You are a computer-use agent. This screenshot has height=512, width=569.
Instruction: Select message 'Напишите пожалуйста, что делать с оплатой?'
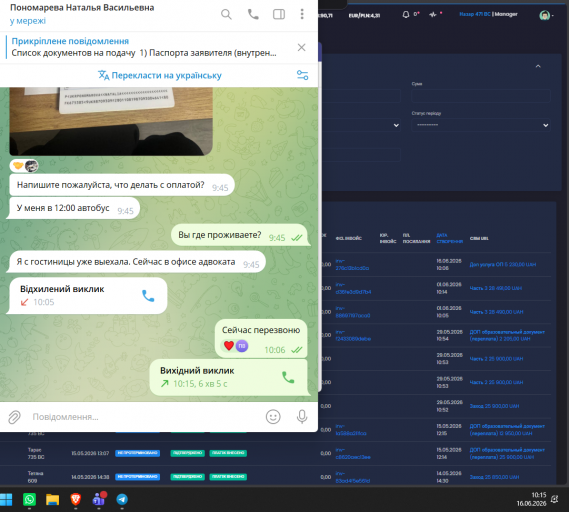click(x=122, y=185)
